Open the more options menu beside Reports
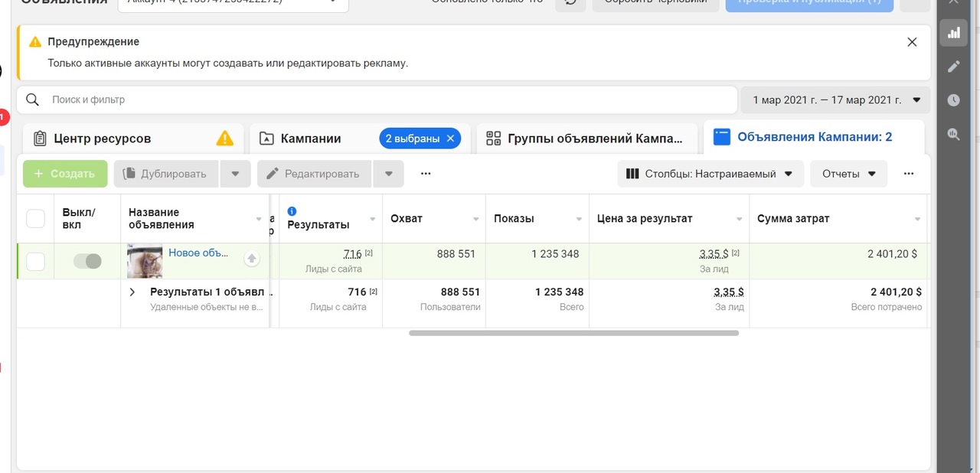980x473 pixels. pos(909,174)
